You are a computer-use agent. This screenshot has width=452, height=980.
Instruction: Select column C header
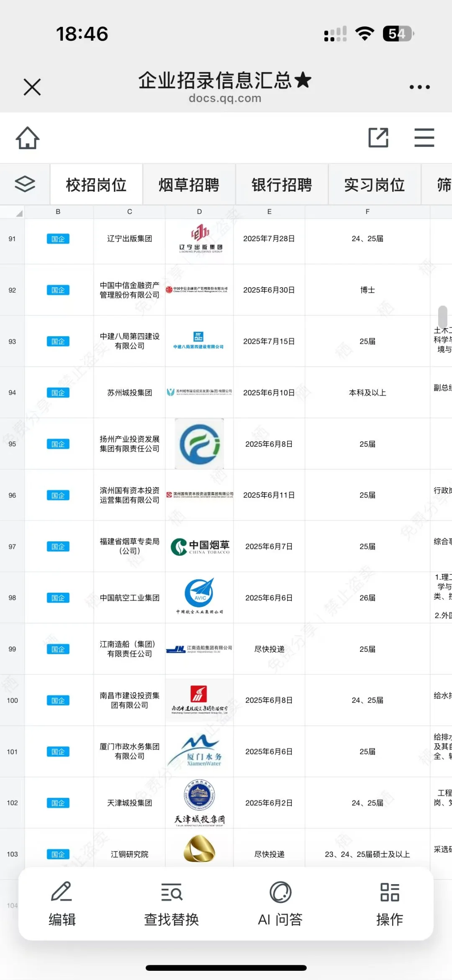click(x=130, y=212)
